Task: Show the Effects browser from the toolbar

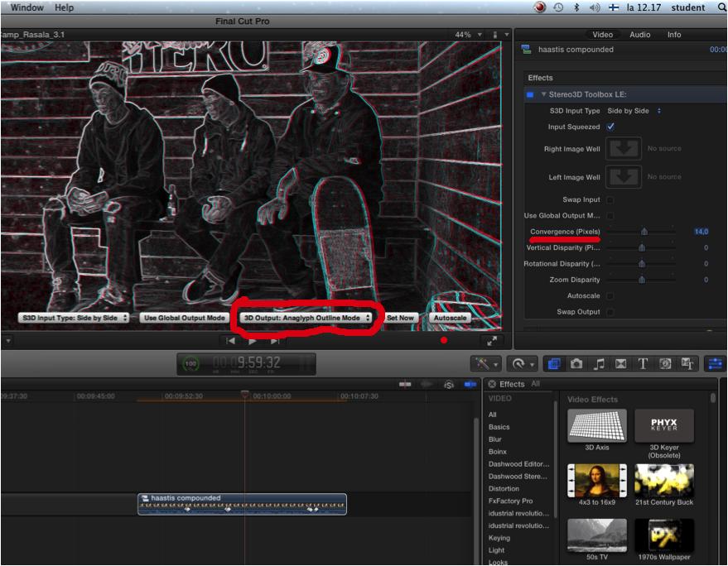Action: 554,364
